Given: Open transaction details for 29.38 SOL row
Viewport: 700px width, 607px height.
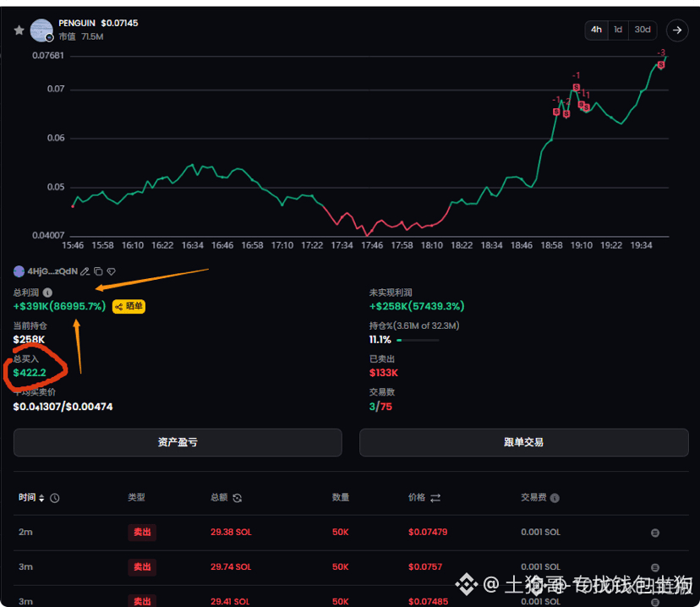Looking at the screenshot, I should (655, 533).
